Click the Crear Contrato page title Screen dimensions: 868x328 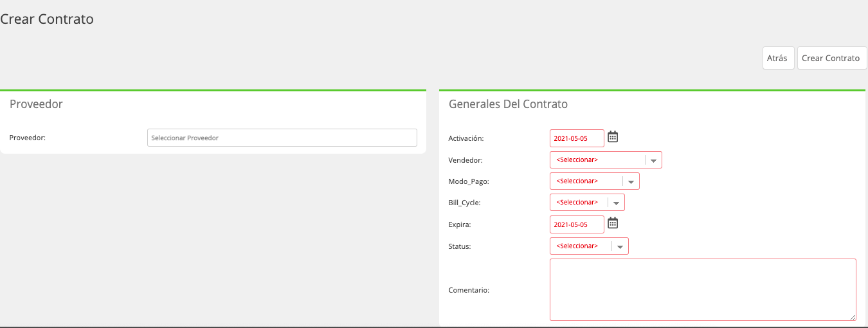[x=47, y=19]
